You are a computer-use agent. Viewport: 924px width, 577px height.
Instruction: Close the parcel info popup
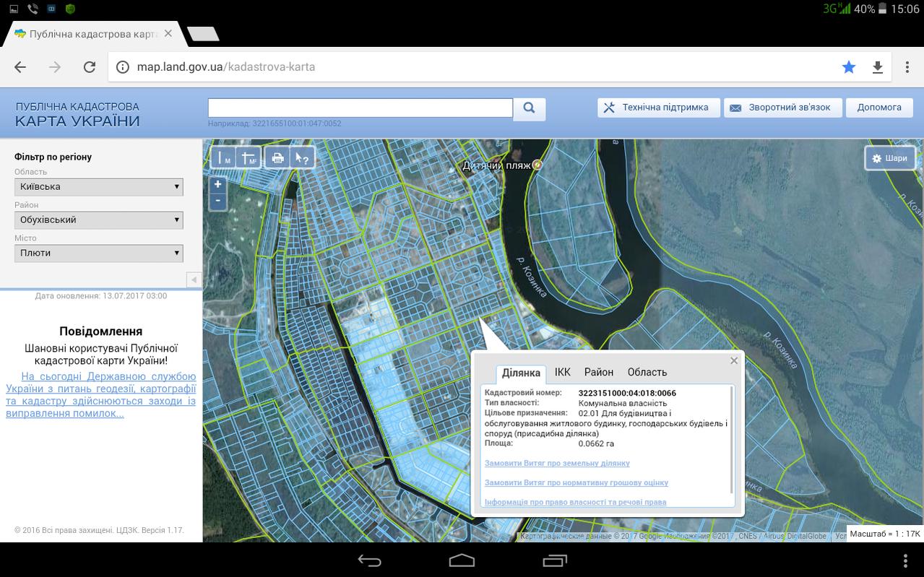point(734,360)
